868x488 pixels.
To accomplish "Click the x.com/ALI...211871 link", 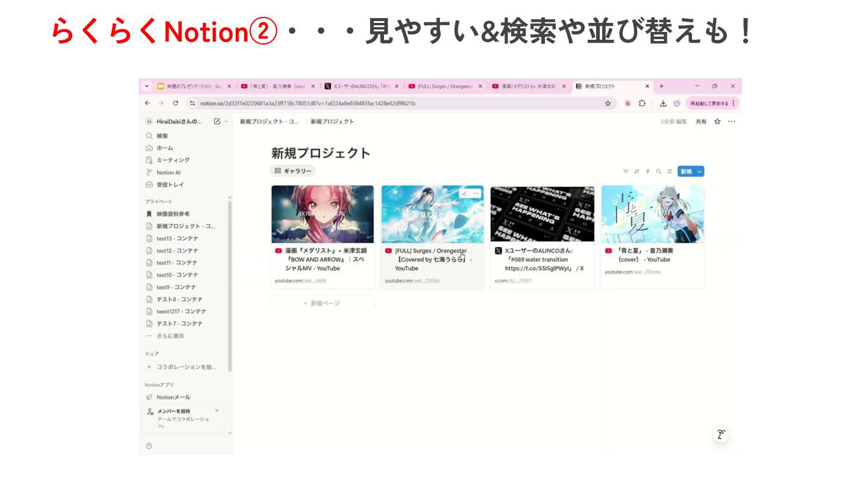I will (x=514, y=281).
